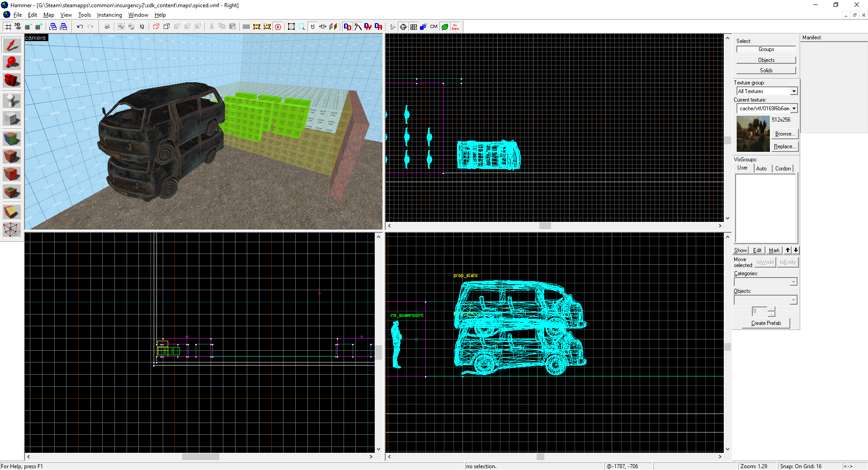Click the Copy icon

222,27
